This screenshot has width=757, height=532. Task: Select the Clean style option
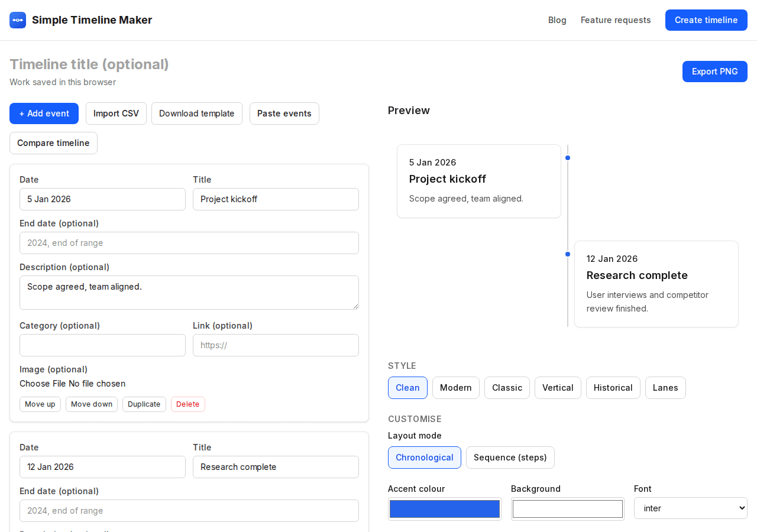407,388
